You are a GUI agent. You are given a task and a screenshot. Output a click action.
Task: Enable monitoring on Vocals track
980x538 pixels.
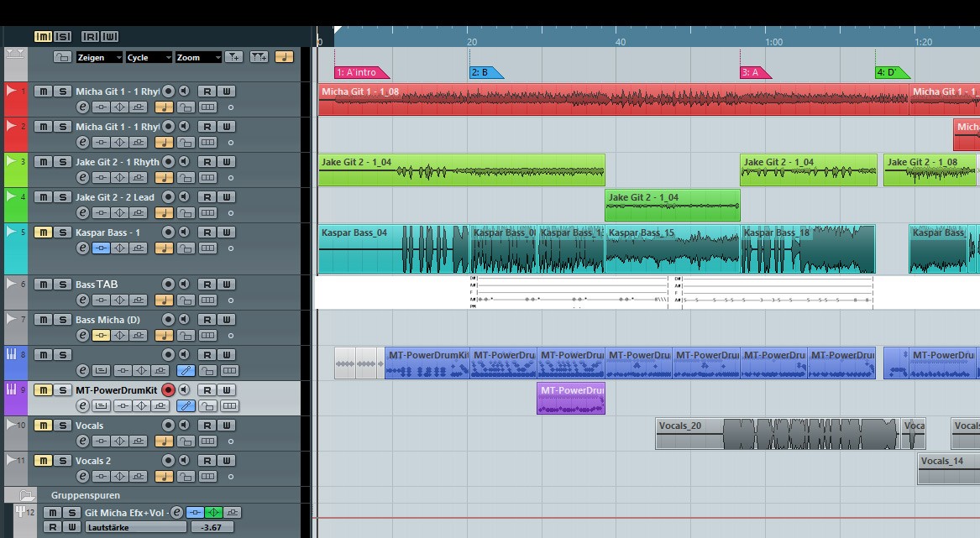click(x=183, y=426)
